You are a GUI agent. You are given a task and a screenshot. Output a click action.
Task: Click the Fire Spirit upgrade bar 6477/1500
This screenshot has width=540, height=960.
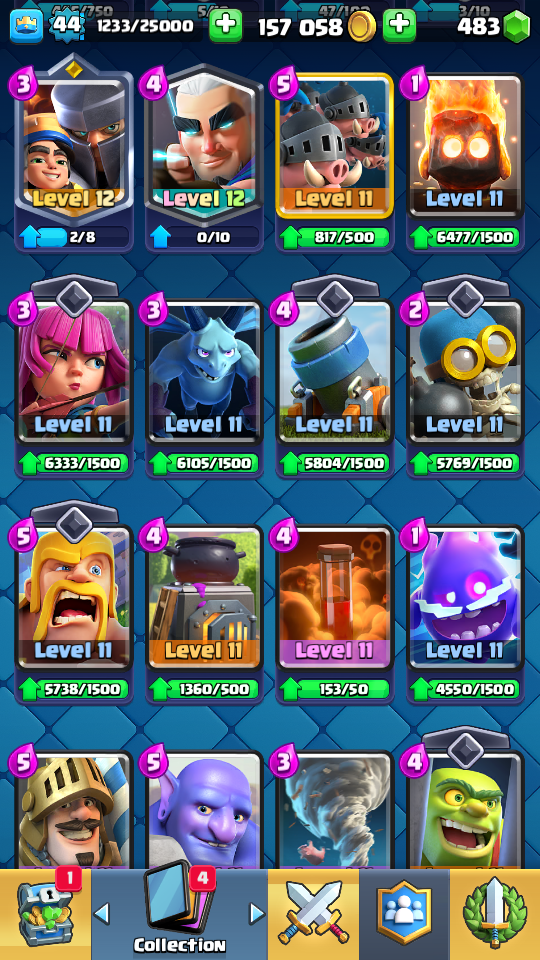[x=465, y=237]
